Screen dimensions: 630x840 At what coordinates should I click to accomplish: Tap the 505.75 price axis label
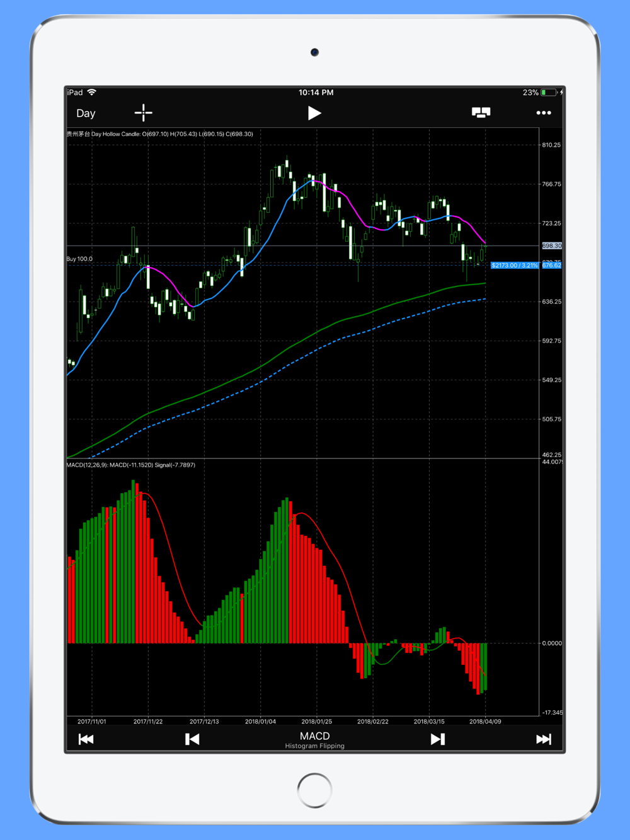tap(551, 419)
